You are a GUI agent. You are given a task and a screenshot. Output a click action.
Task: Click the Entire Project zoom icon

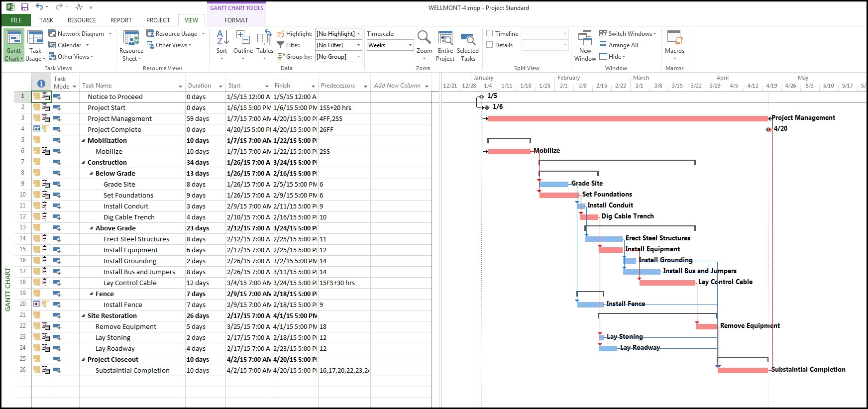point(445,40)
